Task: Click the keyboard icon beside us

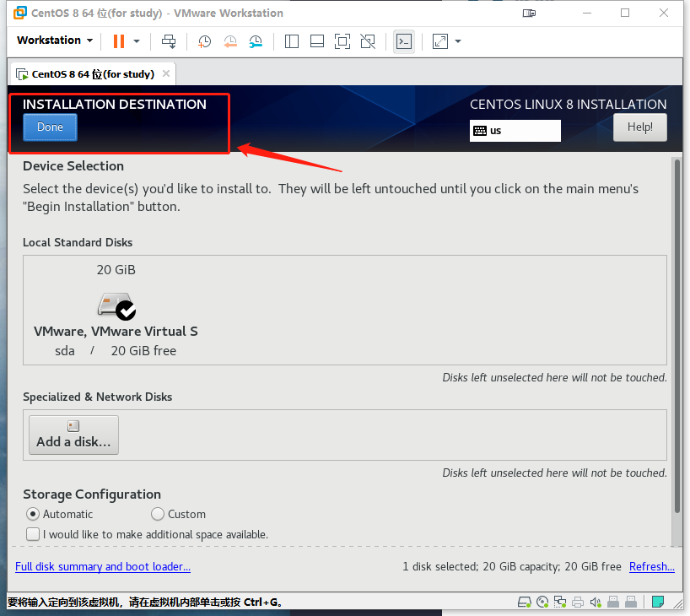Action: pyautogui.click(x=480, y=131)
